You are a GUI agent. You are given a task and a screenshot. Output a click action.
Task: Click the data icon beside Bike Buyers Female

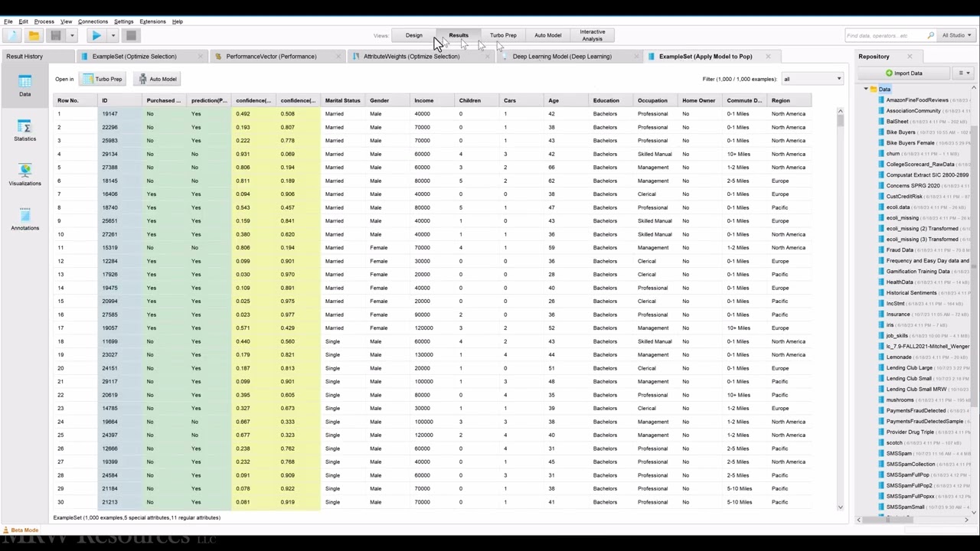click(881, 143)
